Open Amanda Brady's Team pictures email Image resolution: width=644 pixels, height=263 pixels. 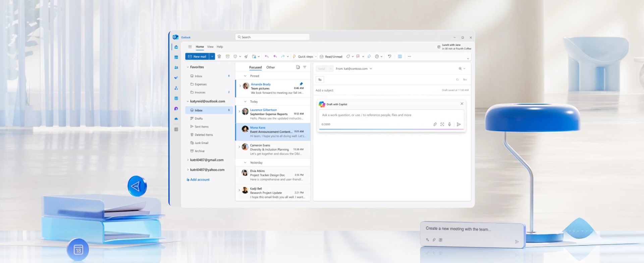pos(273,89)
